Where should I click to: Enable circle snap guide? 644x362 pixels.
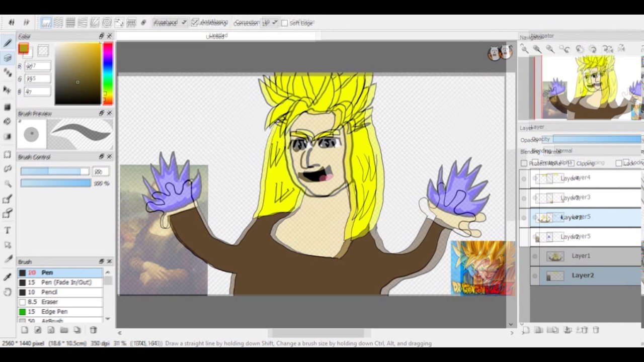pyautogui.click(x=107, y=23)
